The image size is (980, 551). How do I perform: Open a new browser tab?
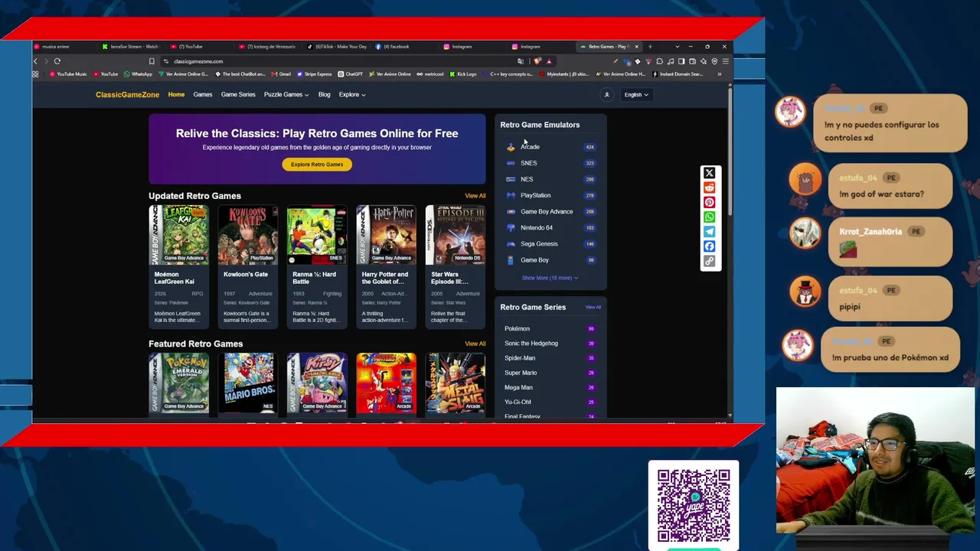point(650,47)
